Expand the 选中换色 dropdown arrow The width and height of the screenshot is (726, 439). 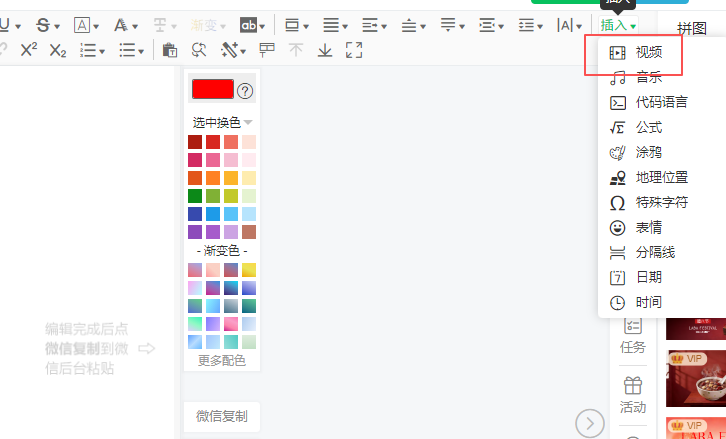(248, 122)
